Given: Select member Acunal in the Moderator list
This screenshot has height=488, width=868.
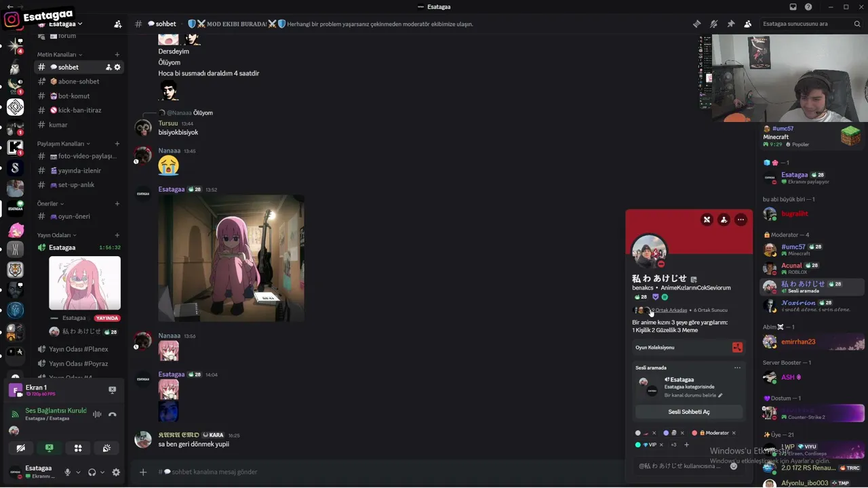Looking at the screenshot, I should click(812, 268).
